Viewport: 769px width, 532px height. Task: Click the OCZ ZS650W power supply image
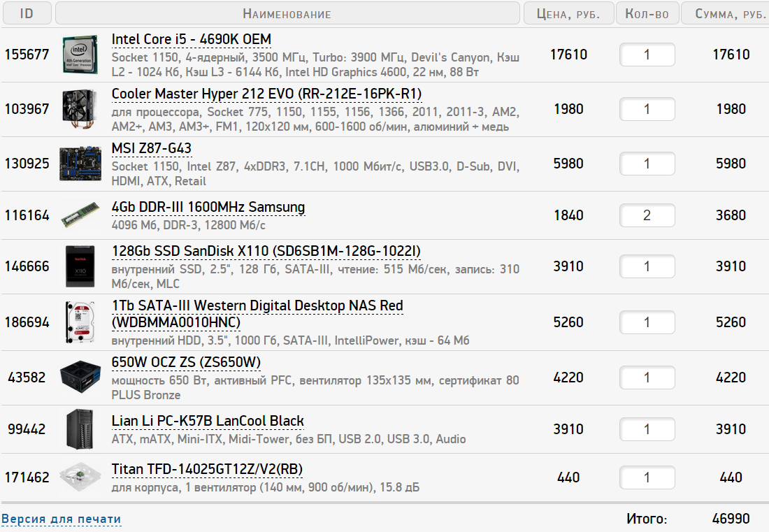[80, 377]
